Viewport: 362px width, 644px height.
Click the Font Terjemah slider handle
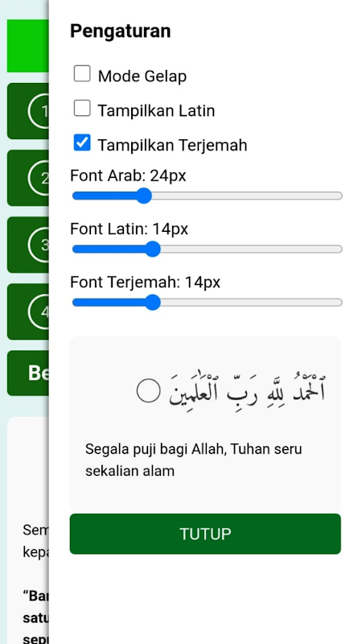[x=153, y=303]
